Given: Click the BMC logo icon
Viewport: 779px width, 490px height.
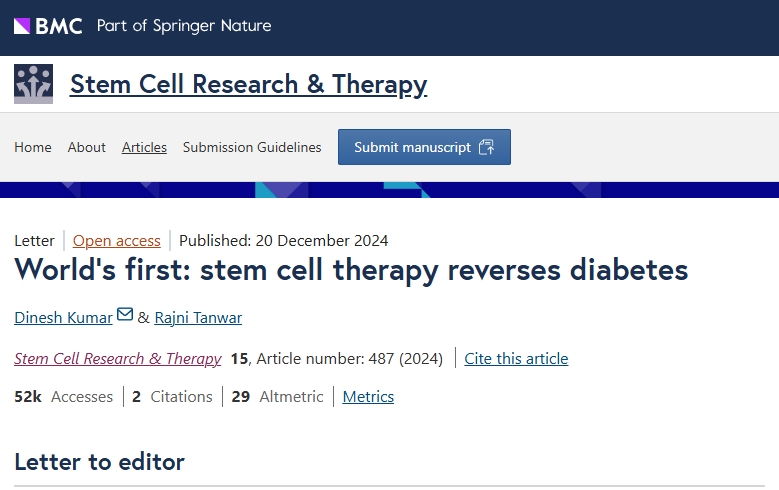Looking at the screenshot, I should tap(49, 26).
